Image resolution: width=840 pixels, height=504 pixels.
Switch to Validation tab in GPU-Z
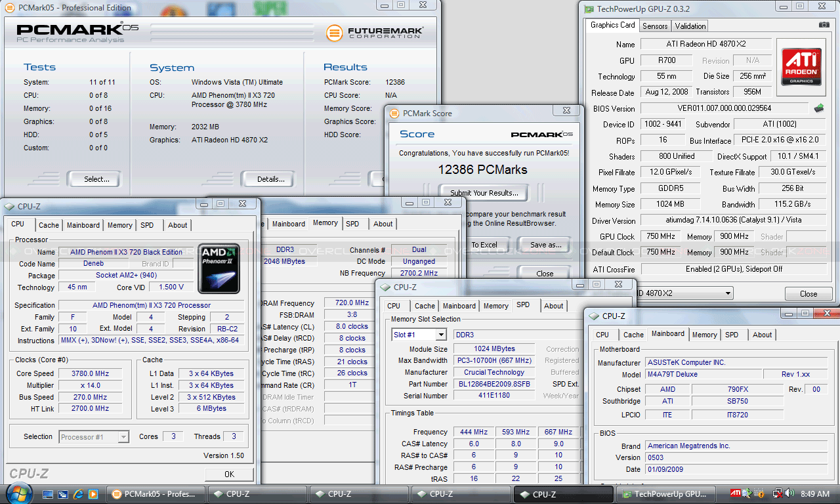[x=690, y=26]
